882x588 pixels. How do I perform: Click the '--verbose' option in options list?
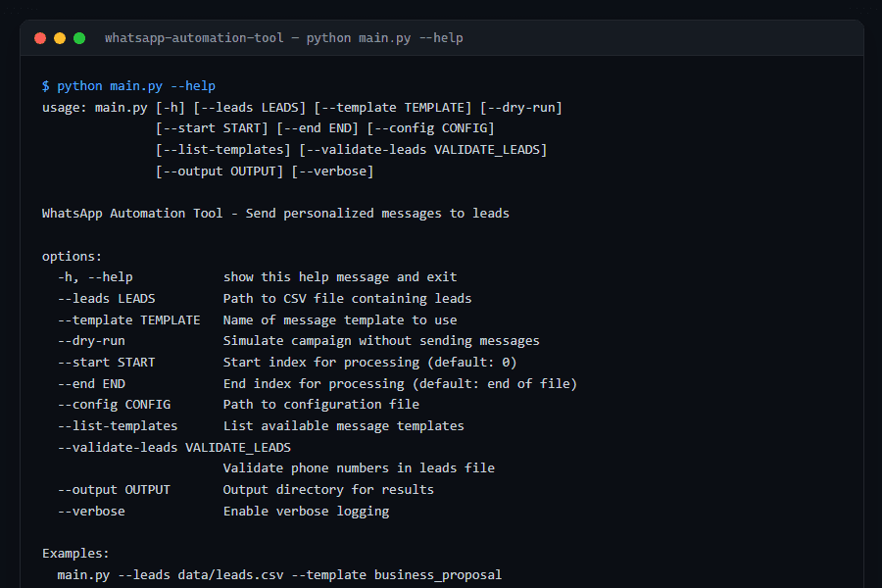[91, 512]
